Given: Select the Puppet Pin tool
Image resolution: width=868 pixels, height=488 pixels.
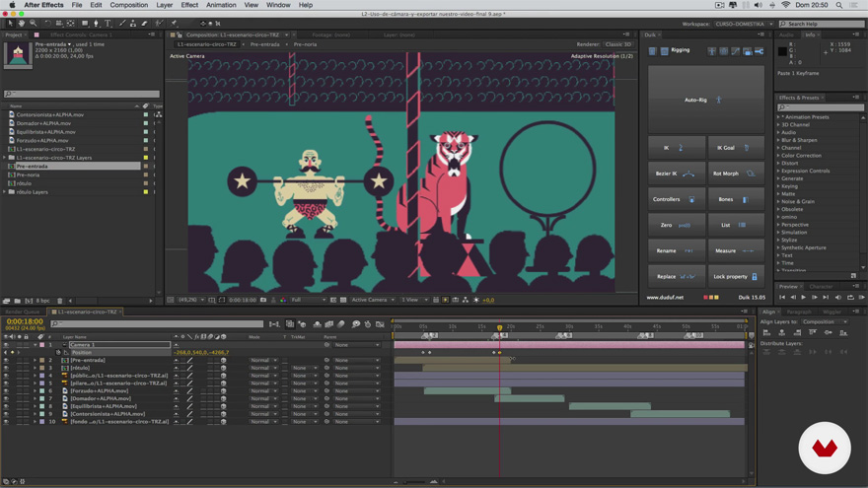Looking at the screenshot, I should (x=174, y=24).
